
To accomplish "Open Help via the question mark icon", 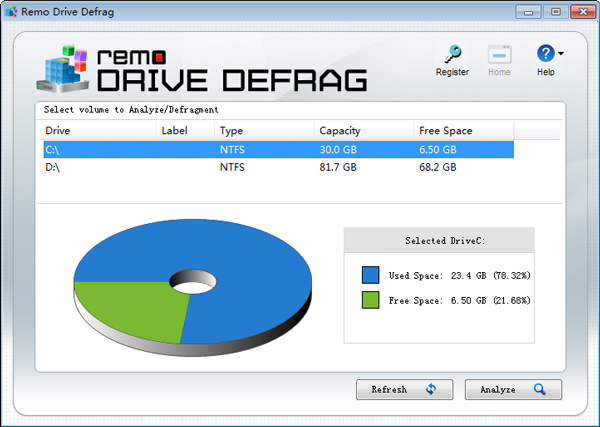I will [x=546, y=54].
